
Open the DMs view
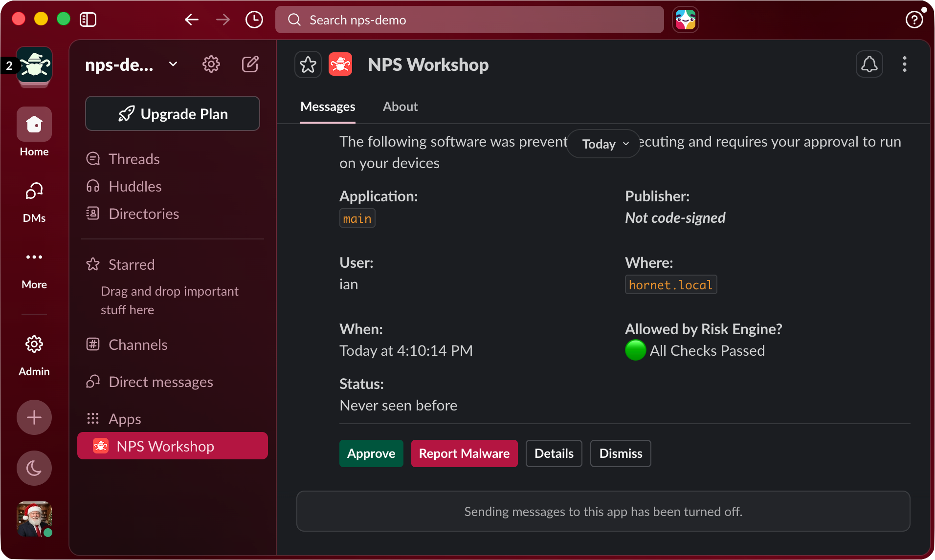pos(34,202)
